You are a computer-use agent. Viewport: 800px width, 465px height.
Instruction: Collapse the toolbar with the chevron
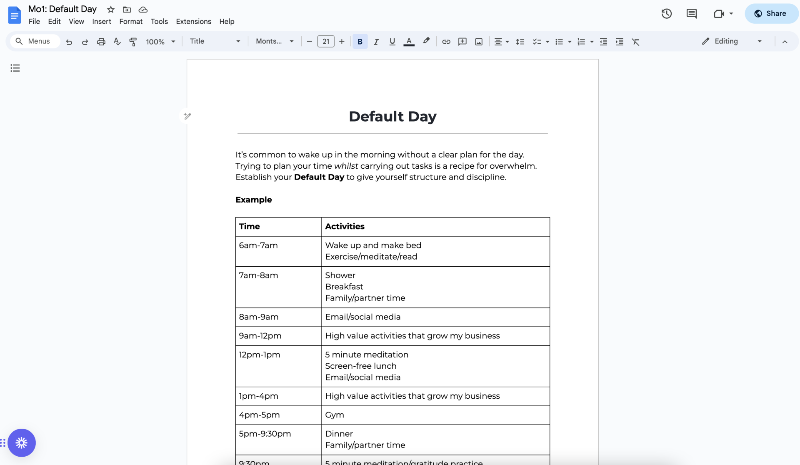(785, 42)
